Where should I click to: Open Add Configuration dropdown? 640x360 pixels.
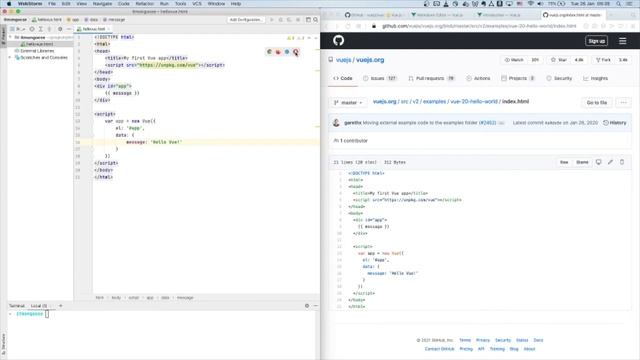245,20
